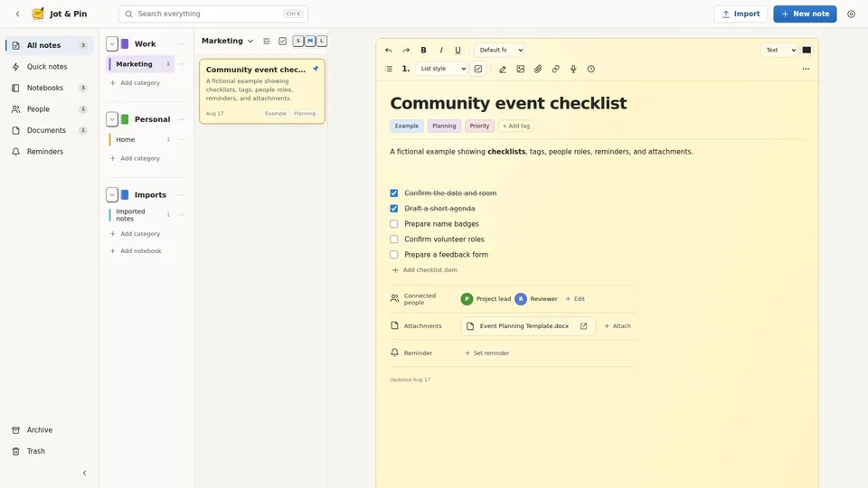
Task: Click Add notebook
Action: (x=136, y=250)
